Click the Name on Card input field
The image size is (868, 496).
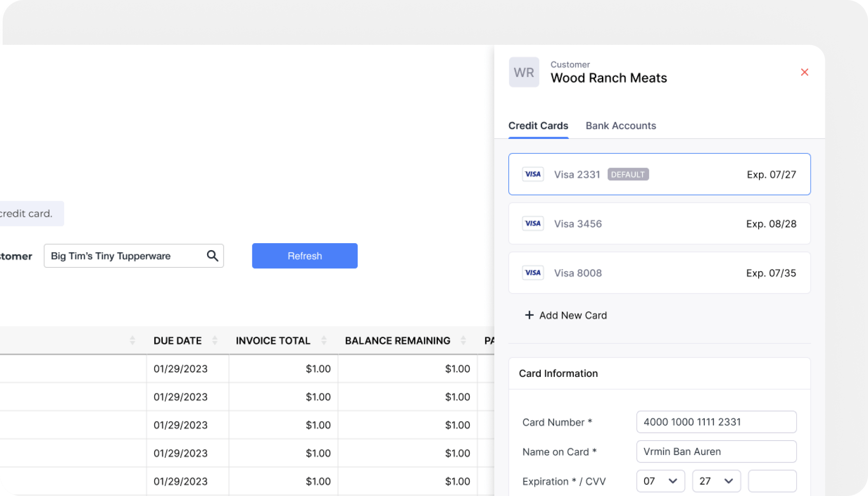click(716, 452)
